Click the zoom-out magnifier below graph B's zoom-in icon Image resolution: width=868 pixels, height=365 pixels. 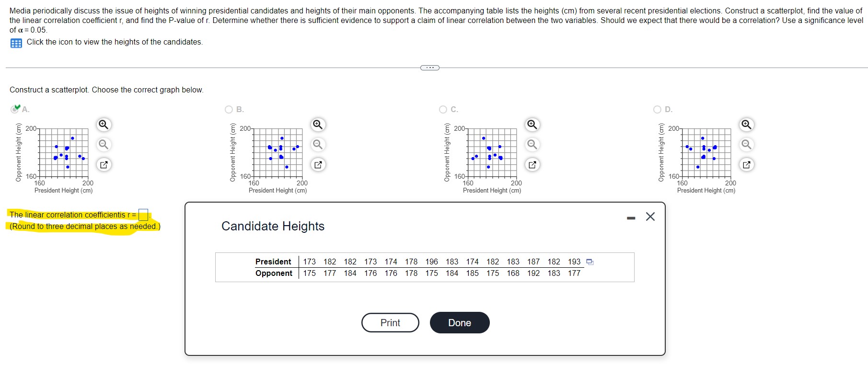click(318, 144)
